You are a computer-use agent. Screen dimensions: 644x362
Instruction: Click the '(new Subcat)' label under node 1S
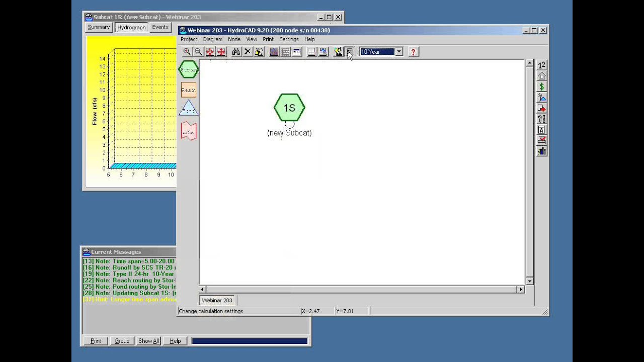point(289,133)
